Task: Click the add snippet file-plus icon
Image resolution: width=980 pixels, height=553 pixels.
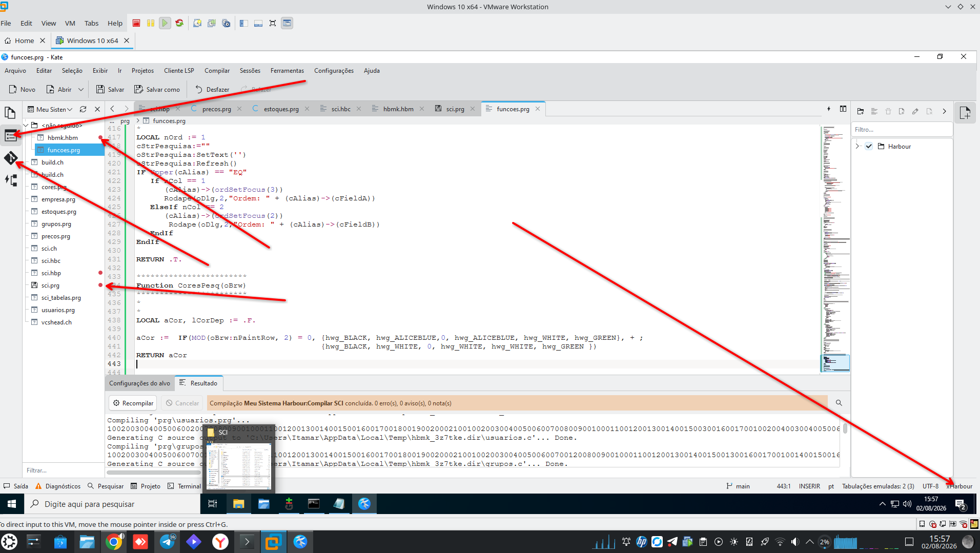Action: tap(902, 111)
